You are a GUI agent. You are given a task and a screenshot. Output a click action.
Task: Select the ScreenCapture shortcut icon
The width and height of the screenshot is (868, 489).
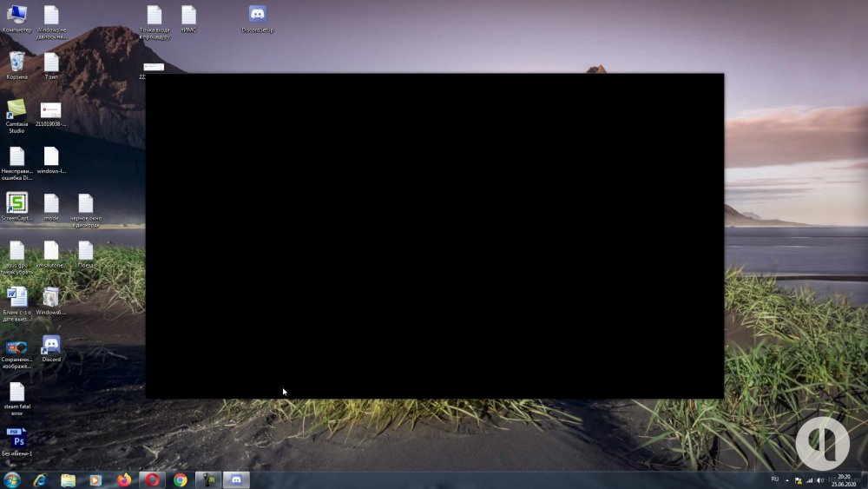(x=16, y=203)
